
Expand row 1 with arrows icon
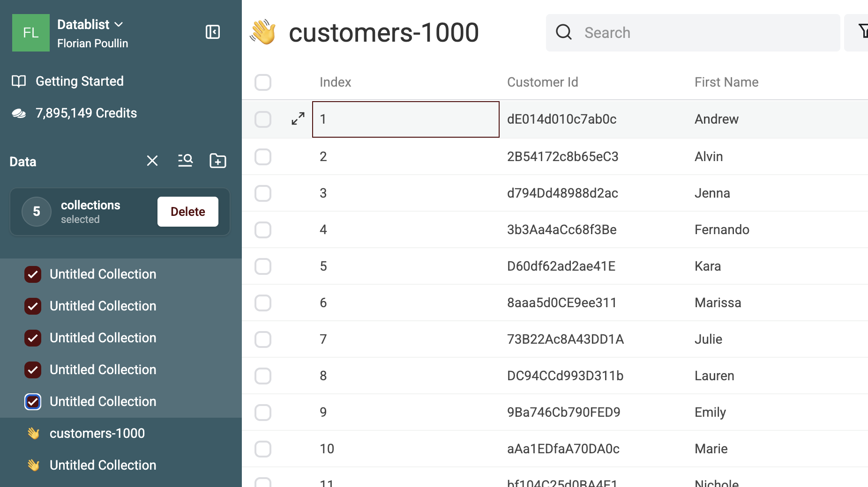(x=298, y=119)
